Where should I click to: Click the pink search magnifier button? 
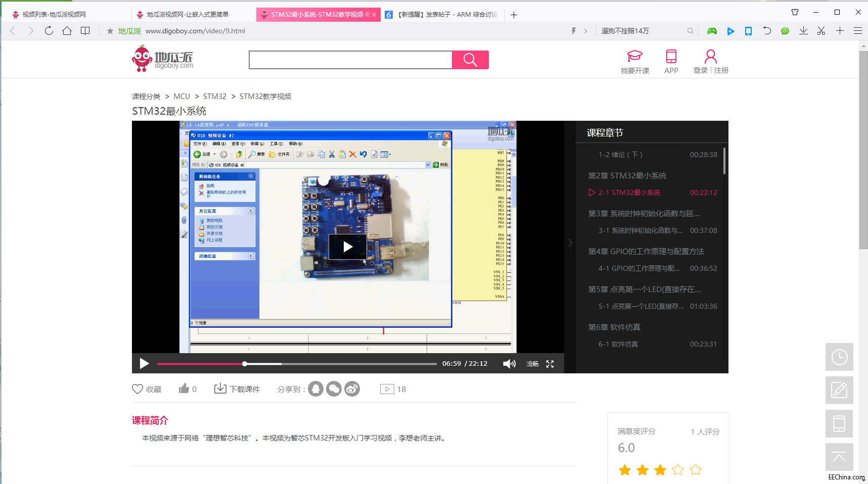470,60
